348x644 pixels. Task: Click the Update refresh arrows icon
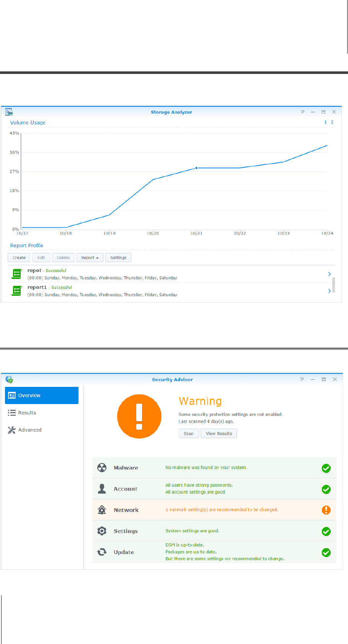click(102, 552)
